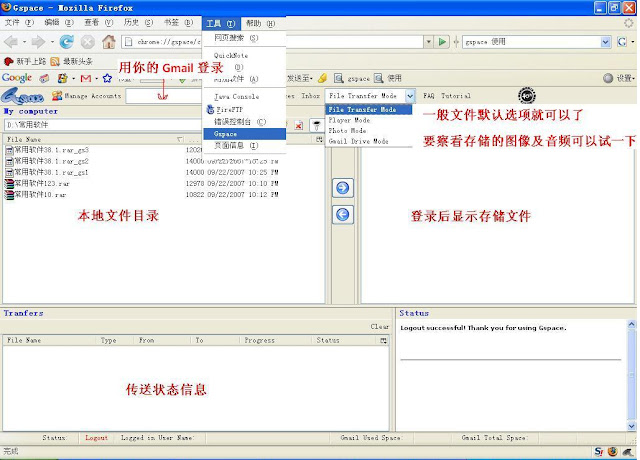Open the Tutorial link
Image resolution: width=640 pixels, height=460 pixels.
[456, 96]
